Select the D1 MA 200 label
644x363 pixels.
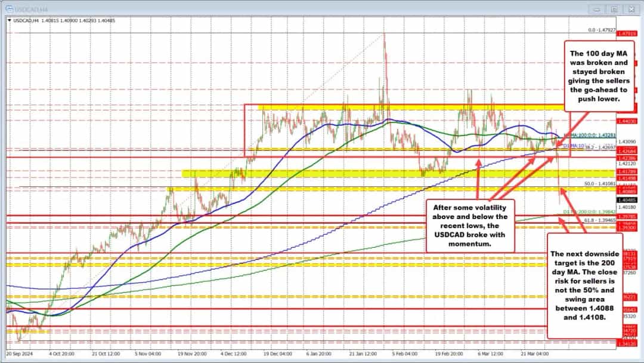coord(590,211)
